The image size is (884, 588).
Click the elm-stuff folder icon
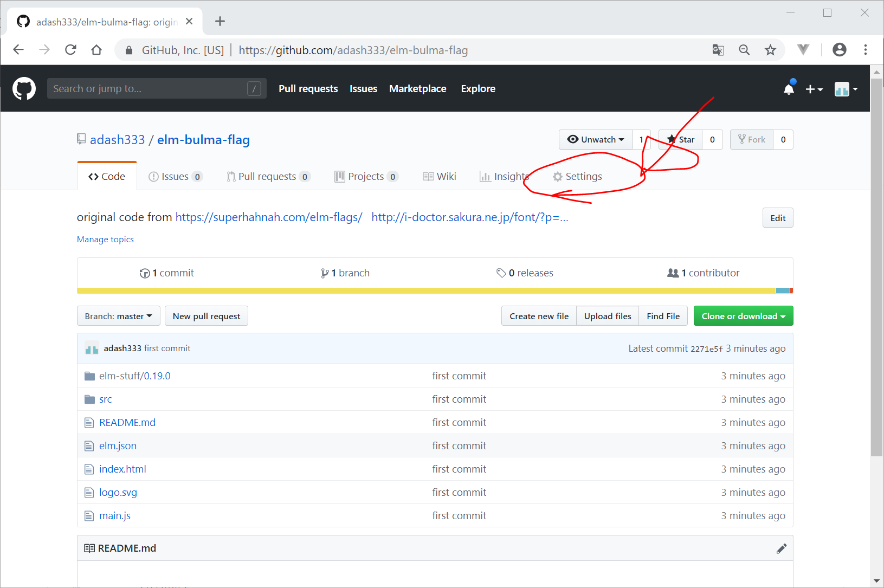pyautogui.click(x=90, y=376)
